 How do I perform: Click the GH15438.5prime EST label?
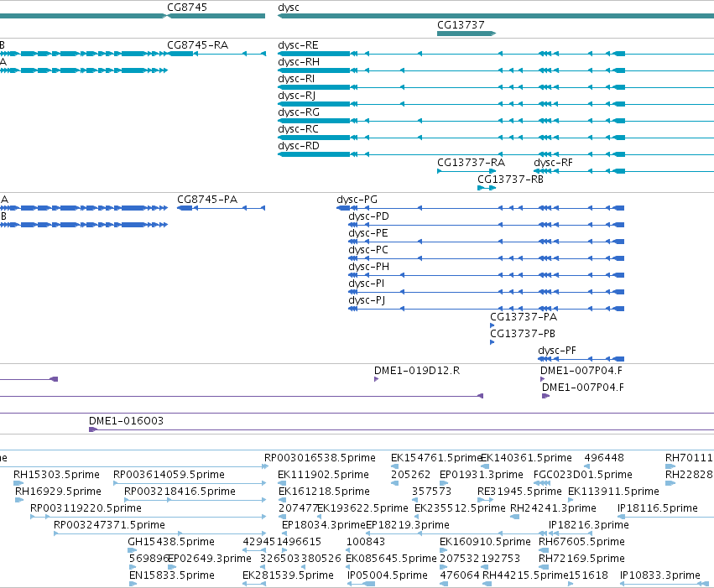(171, 542)
